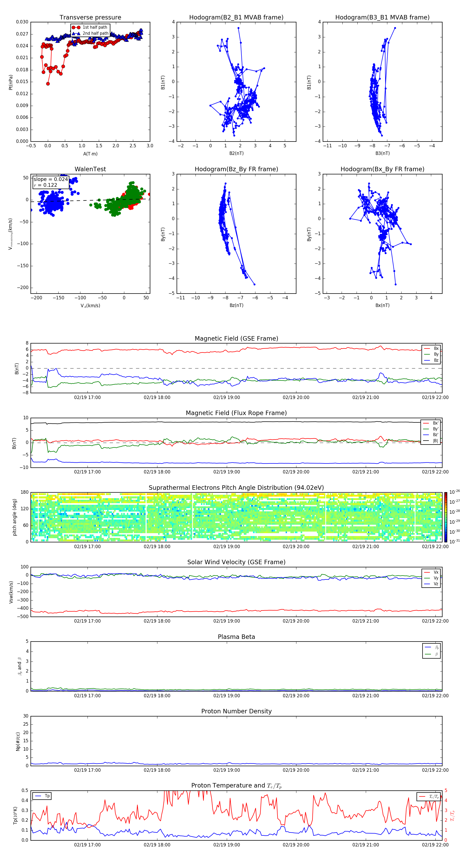Select the Tp legend entry
Image resolution: width=473 pixels, height=868 pixels.
[42, 796]
